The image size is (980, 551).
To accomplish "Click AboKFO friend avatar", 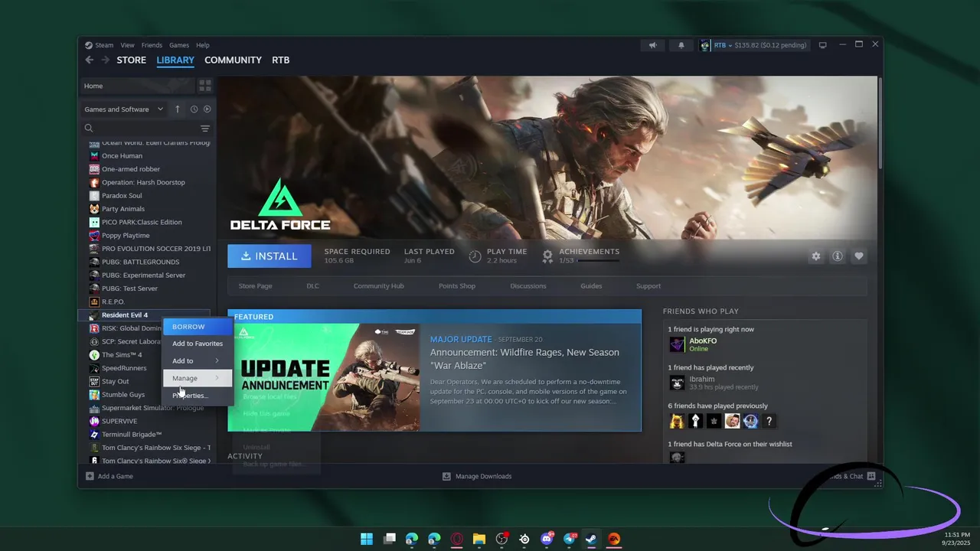I will (x=677, y=344).
